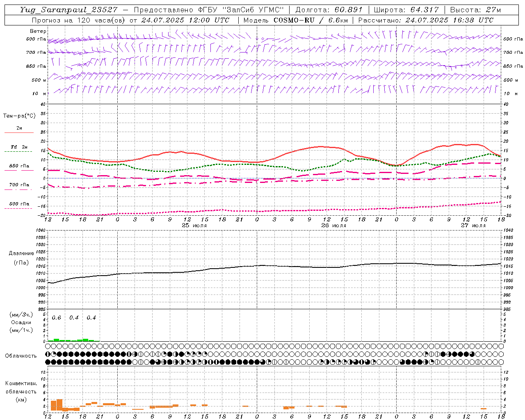Click the station name Yug_Saranpaul_23527

(x=68, y=10)
